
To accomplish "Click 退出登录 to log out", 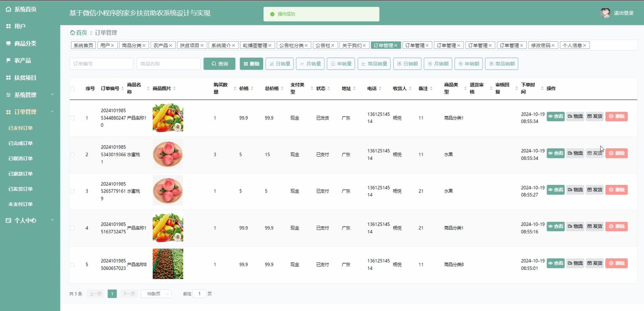I will pos(624,13).
